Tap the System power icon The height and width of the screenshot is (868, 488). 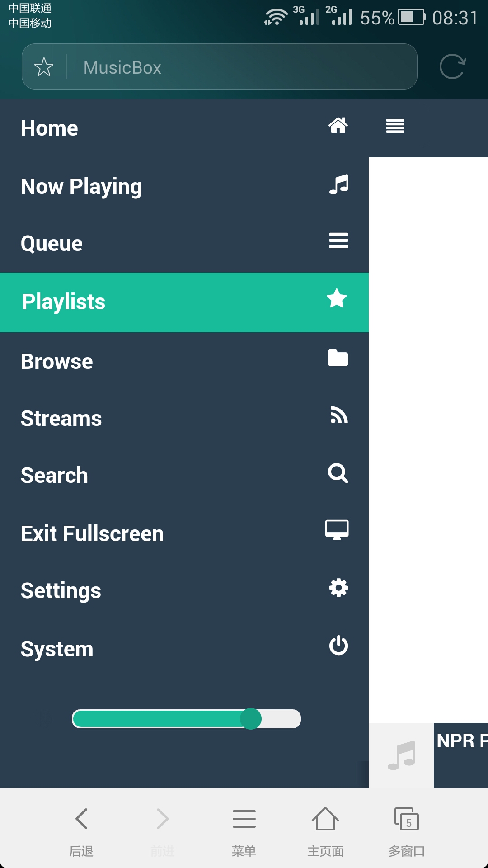[338, 646]
